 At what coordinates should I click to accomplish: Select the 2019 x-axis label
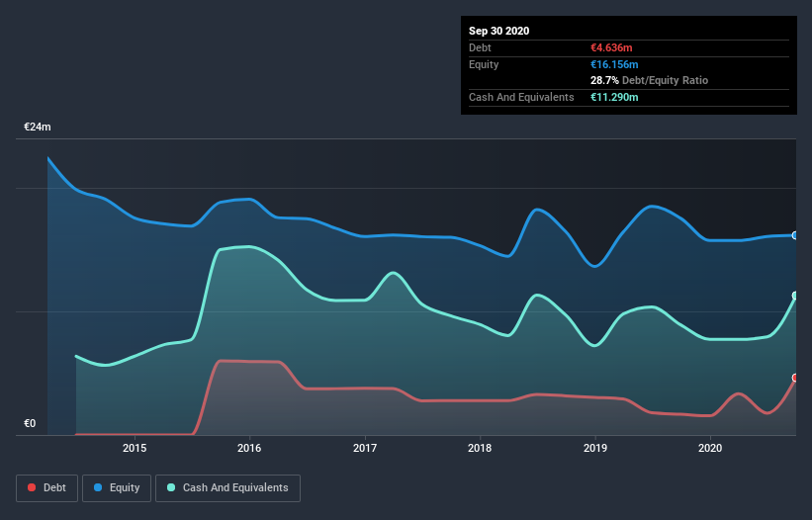coord(595,448)
